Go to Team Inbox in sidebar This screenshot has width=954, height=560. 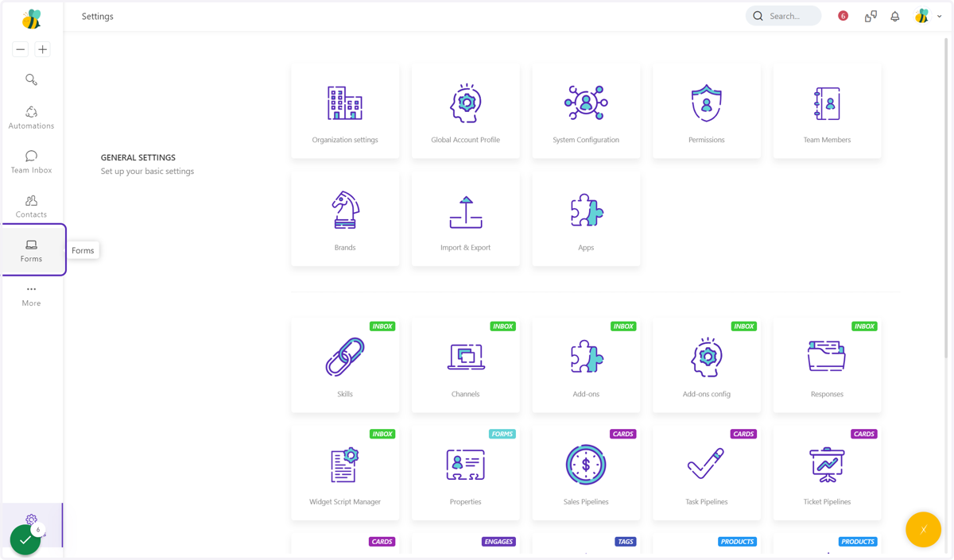pos(31,162)
